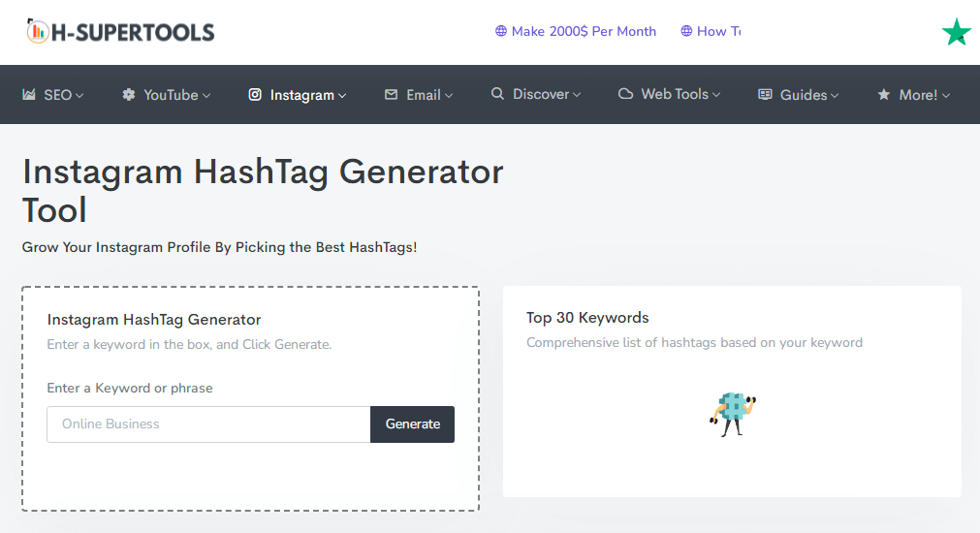
Task: Click the Email envelope icon
Action: [x=392, y=95]
